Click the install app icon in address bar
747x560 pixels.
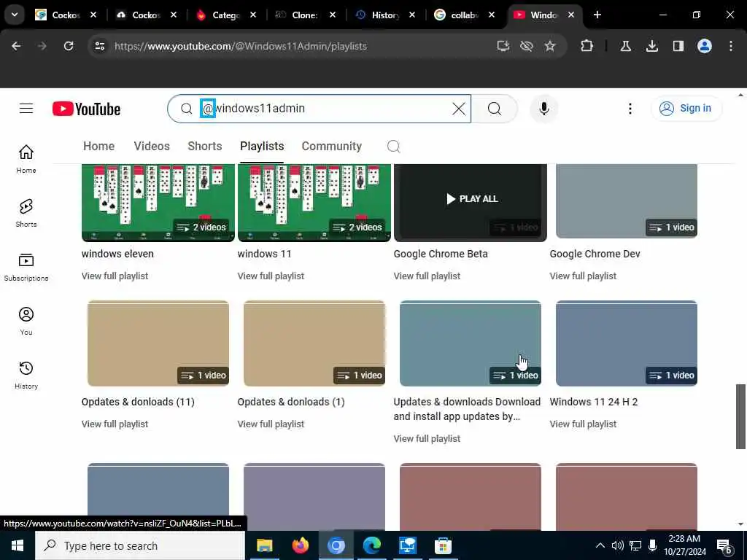503,46
